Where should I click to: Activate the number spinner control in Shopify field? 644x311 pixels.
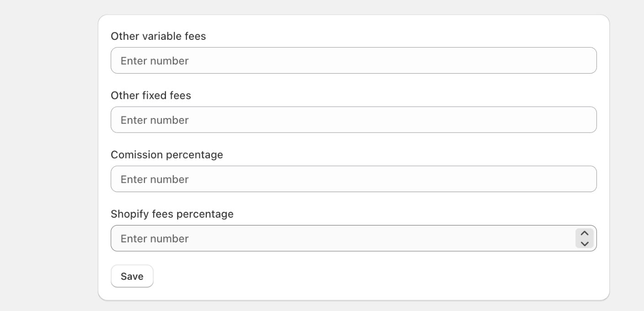[584, 238]
